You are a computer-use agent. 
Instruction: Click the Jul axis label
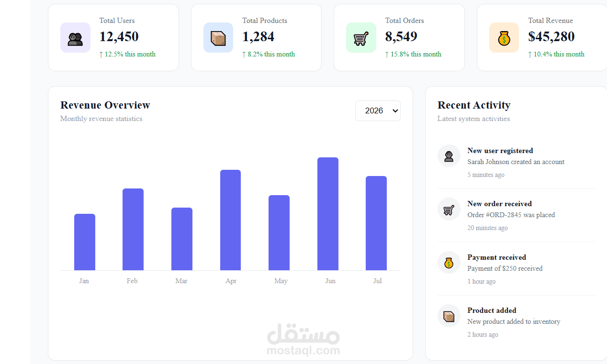[x=378, y=281]
